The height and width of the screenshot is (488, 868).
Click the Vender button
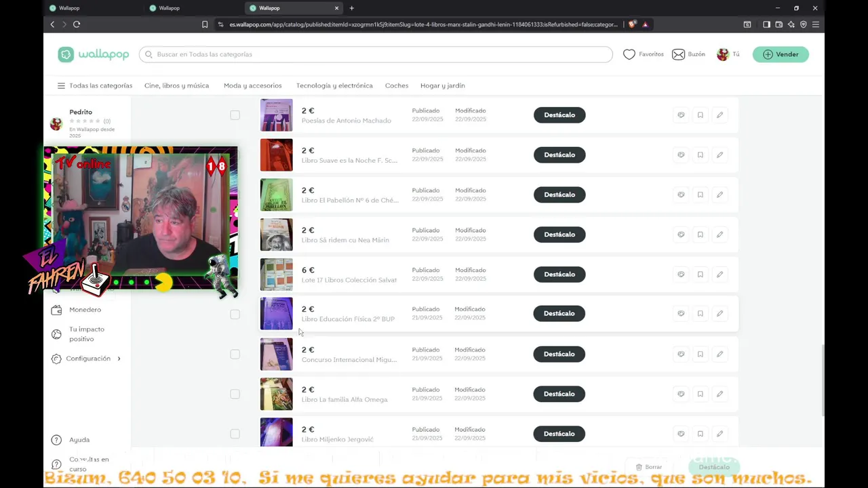point(781,55)
